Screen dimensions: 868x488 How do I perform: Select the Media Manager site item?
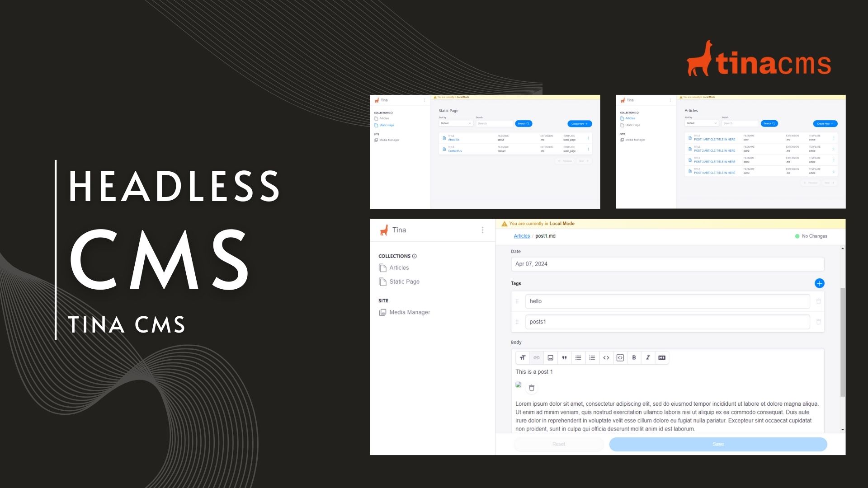click(409, 312)
